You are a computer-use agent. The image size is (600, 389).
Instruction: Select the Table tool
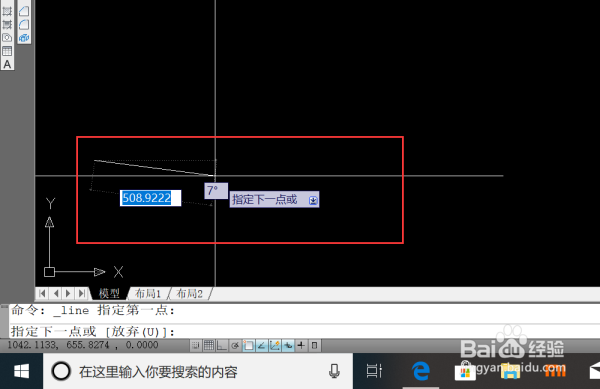(7, 51)
